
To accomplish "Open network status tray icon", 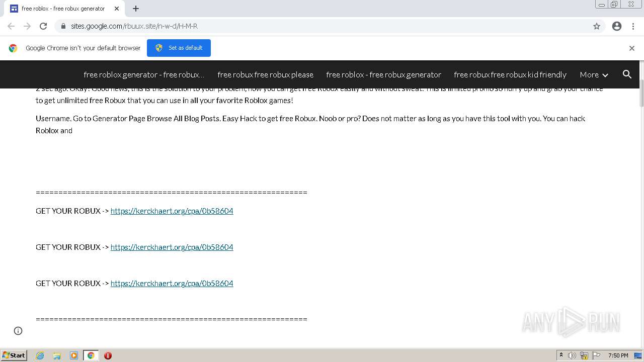I will pos(584,355).
